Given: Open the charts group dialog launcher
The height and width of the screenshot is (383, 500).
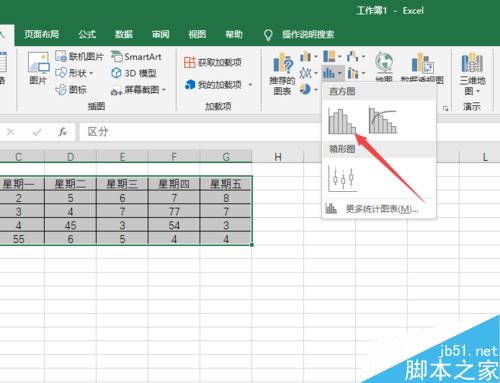Looking at the screenshot, I should point(445,108).
